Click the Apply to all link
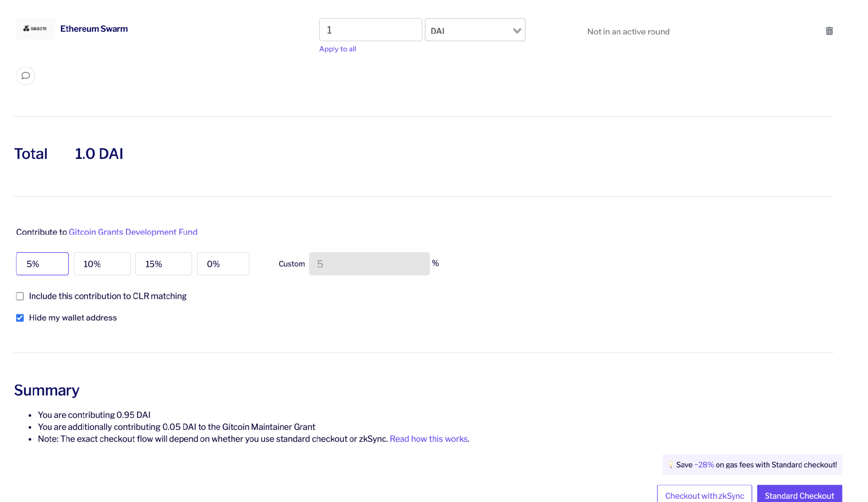868x502 pixels. (337, 49)
